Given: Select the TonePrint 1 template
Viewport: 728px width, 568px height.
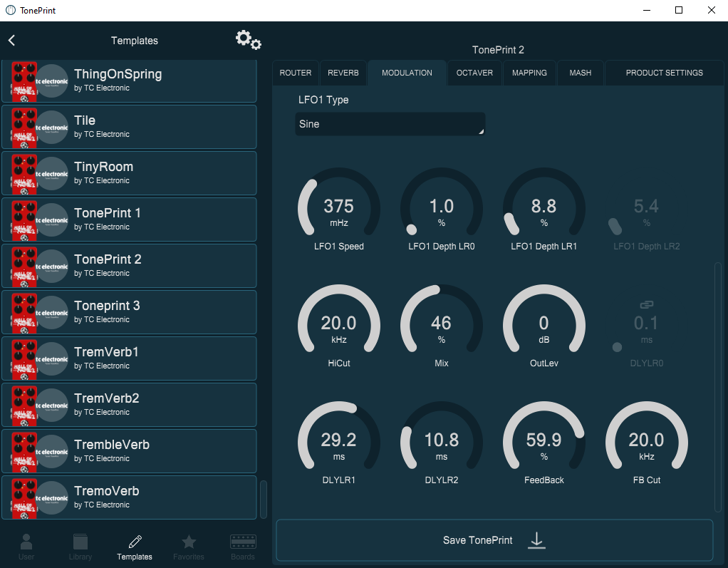Looking at the screenshot, I should 129,220.
